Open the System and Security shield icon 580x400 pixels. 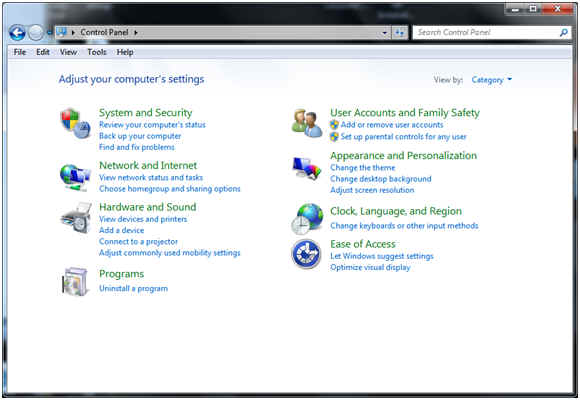click(76, 124)
